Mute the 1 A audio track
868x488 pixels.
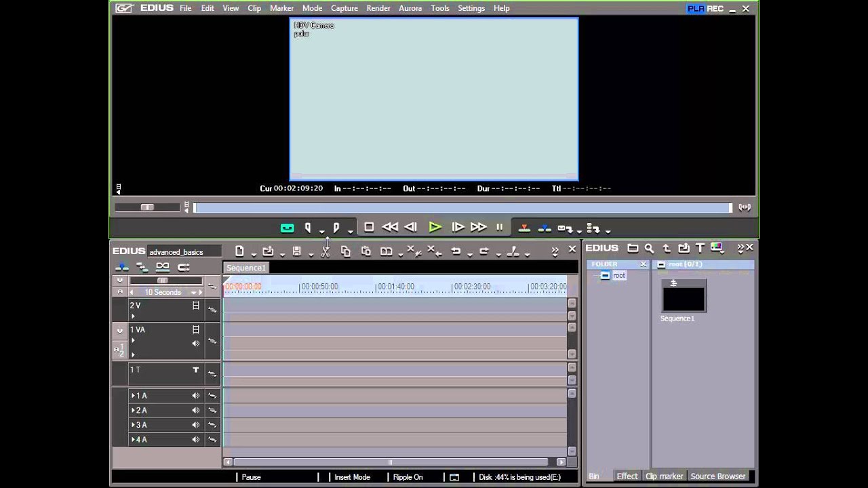[195, 396]
